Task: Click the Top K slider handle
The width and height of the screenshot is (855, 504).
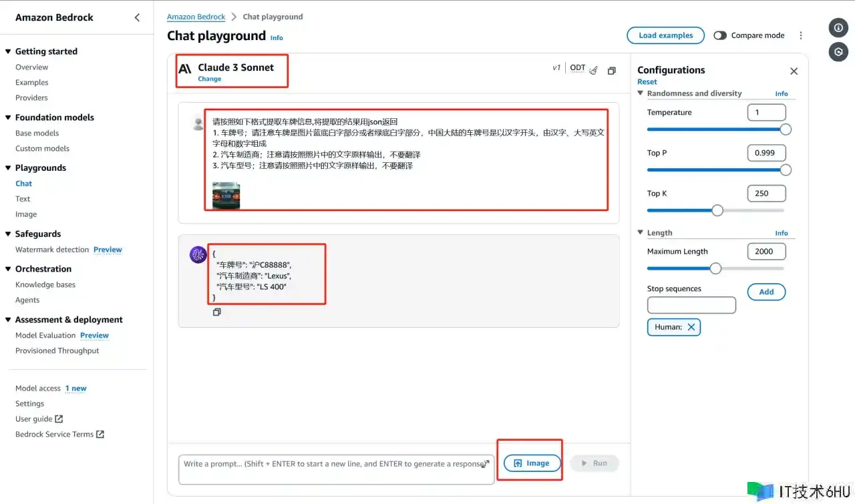Action: tap(717, 210)
